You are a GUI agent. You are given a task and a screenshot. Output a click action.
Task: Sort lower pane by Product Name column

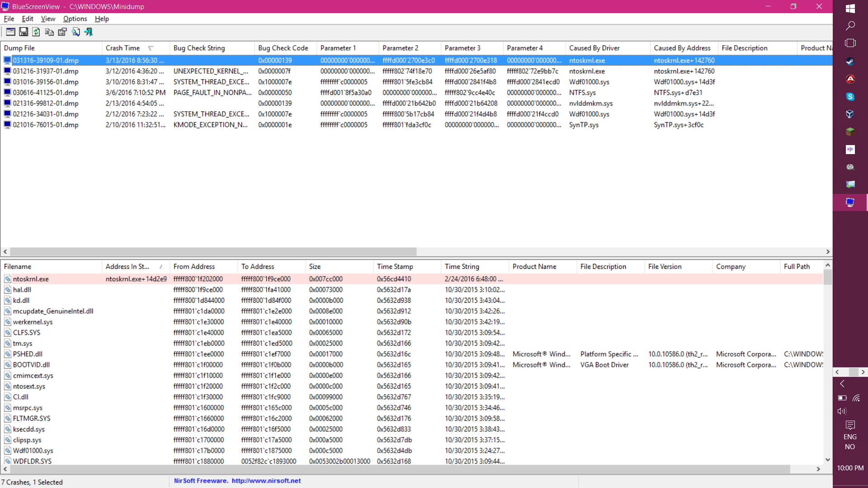543,267
